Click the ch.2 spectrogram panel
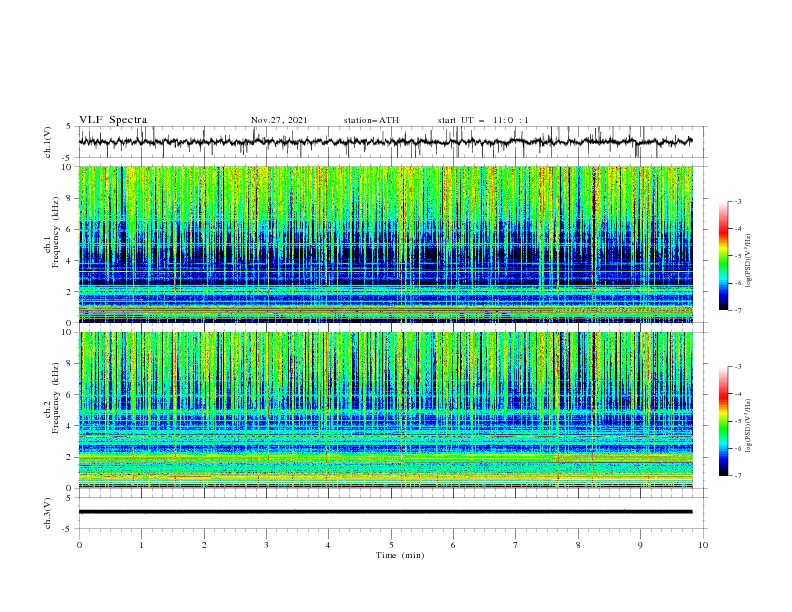The height and width of the screenshot is (612, 792). (x=386, y=410)
